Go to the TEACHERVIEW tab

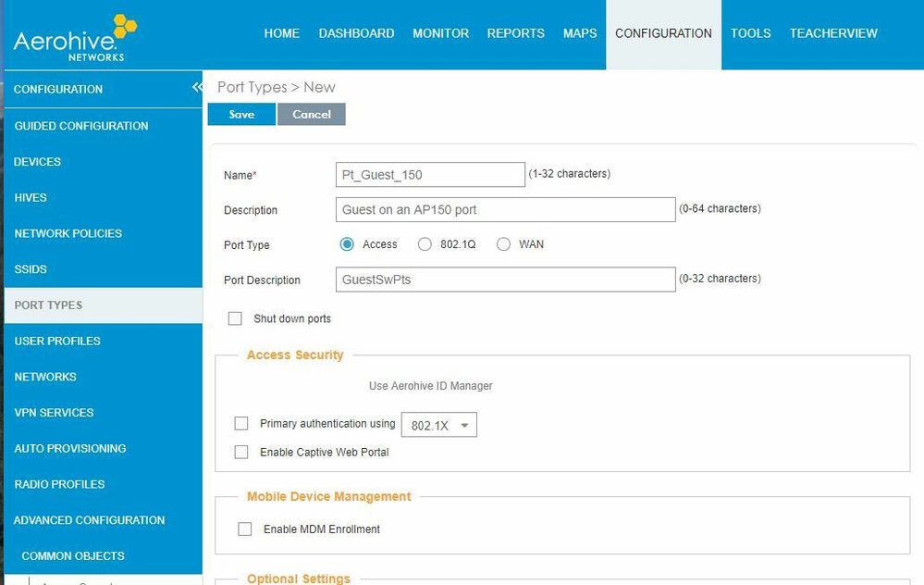pos(833,33)
